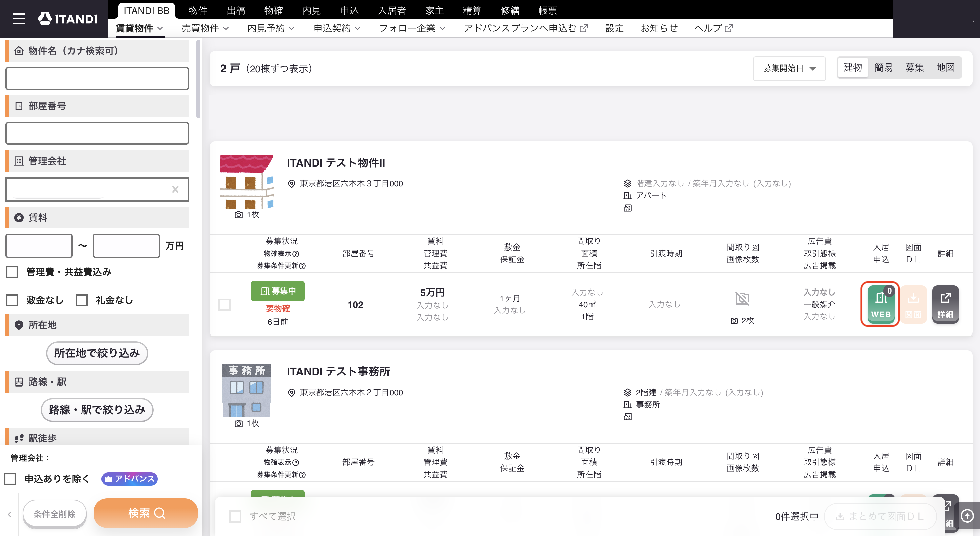The height and width of the screenshot is (536, 980).
Task: Click the scroll-to-top arrow icon
Action: (x=967, y=516)
